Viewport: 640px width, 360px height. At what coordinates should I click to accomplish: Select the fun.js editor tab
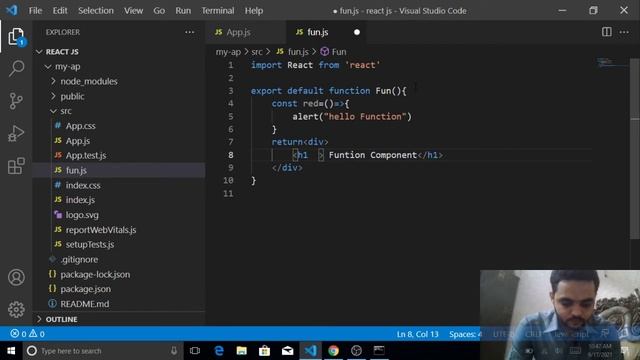point(326,32)
